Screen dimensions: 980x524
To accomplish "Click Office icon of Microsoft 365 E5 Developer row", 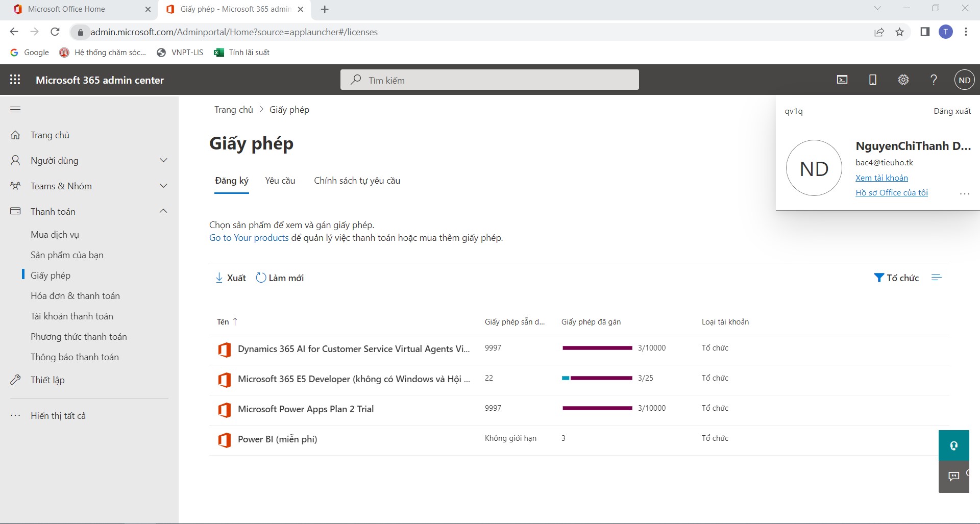I will pyautogui.click(x=224, y=380).
